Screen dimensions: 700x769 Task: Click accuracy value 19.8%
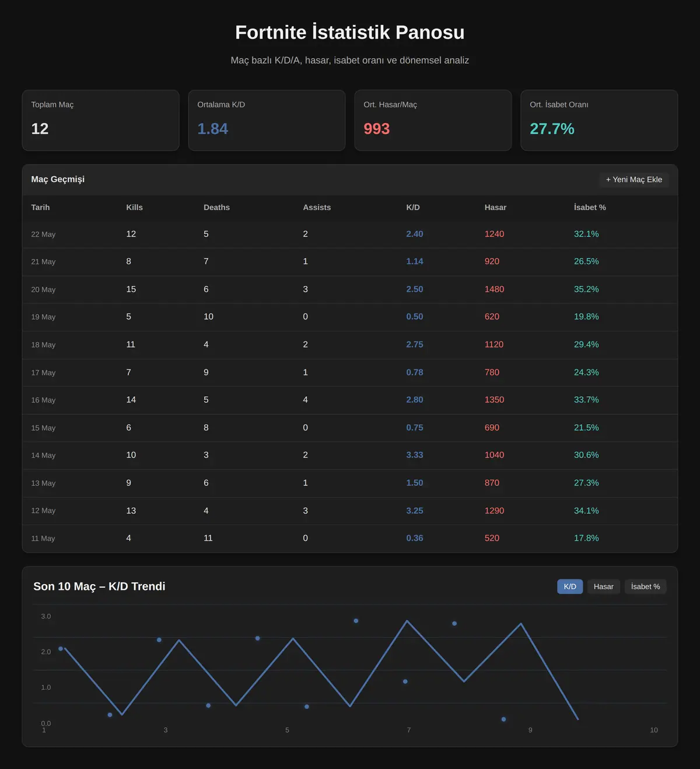pos(586,317)
